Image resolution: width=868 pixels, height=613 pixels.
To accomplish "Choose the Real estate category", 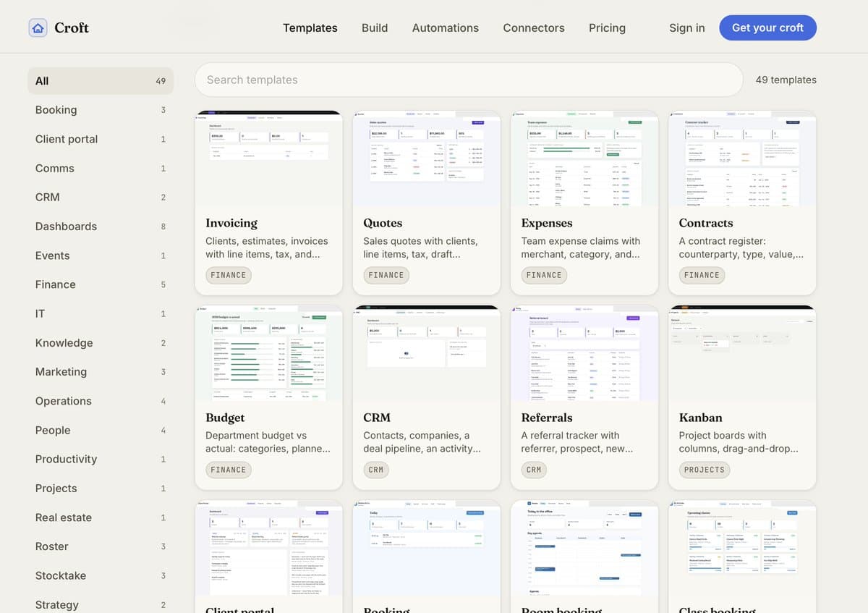I will pos(101,517).
